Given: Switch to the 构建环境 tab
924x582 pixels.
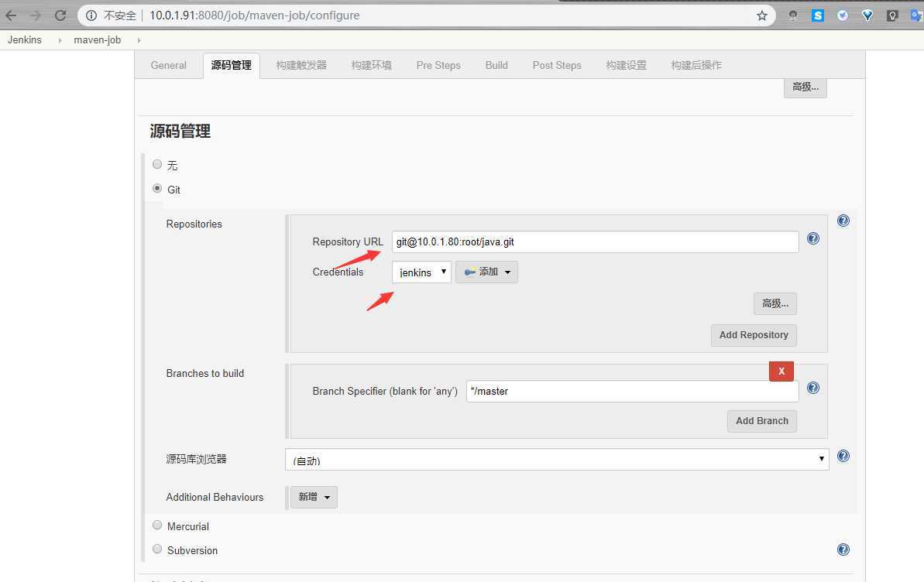Looking at the screenshot, I should click(371, 65).
